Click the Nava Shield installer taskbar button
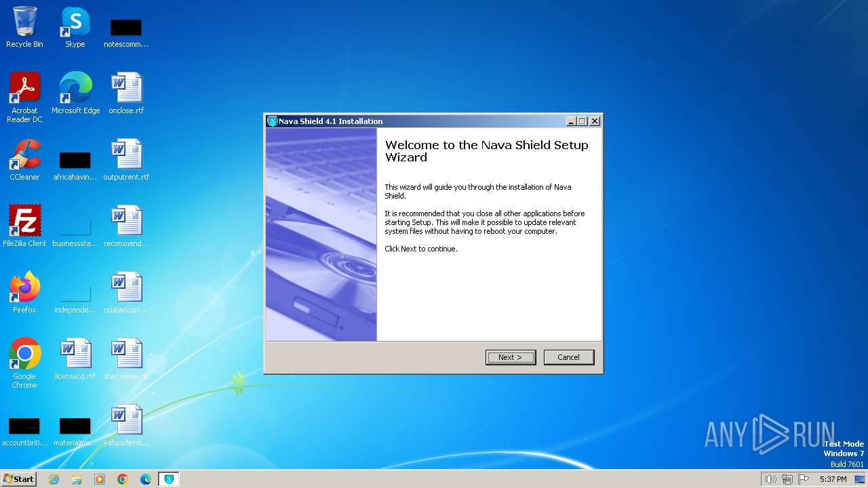 point(169,479)
